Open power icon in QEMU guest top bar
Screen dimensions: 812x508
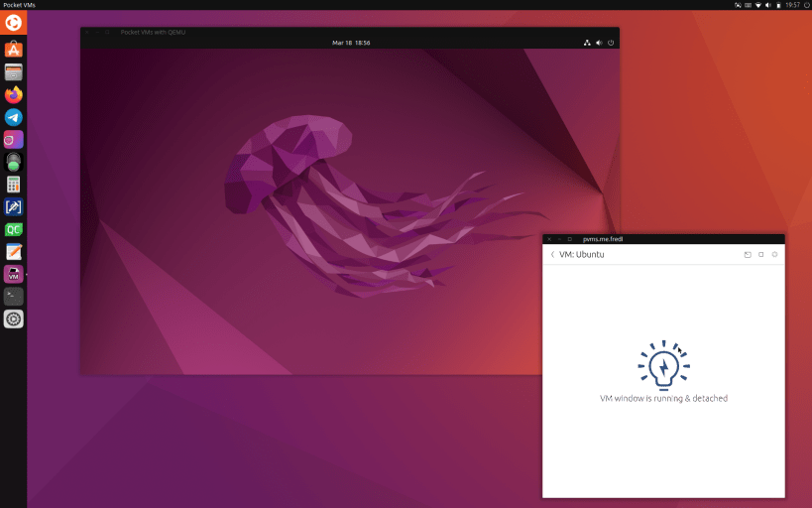pyautogui.click(x=611, y=43)
